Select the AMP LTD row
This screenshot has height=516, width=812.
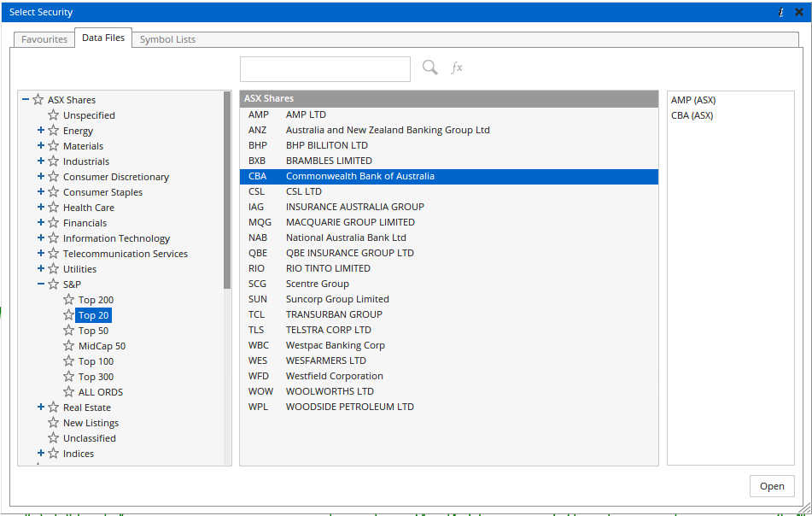click(449, 114)
